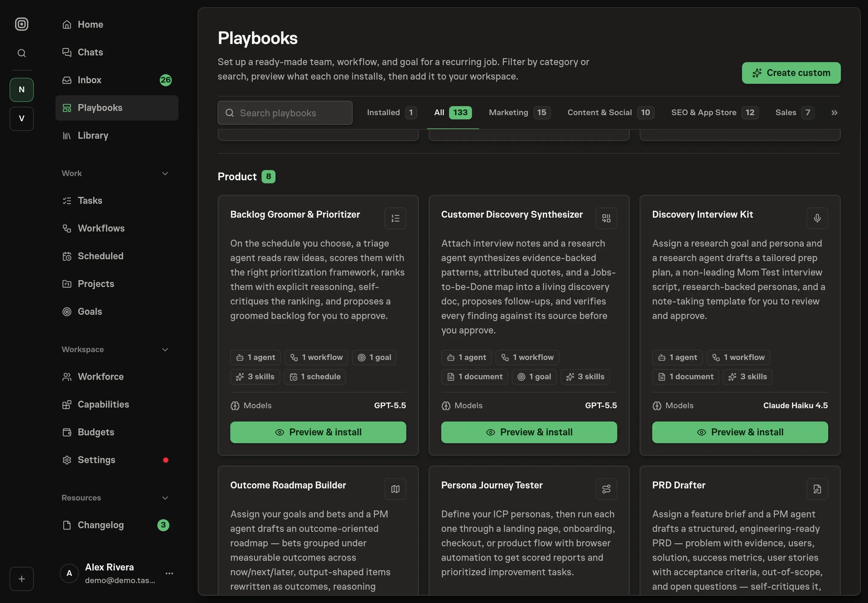Click the Discovery Interview Kit microphone icon

click(x=817, y=218)
